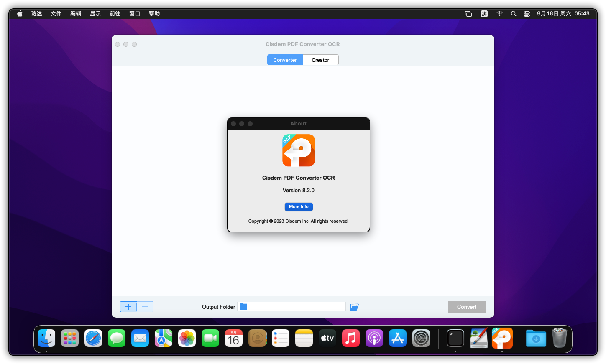Open the 访达 menu
The width and height of the screenshot is (606, 364).
[x=36, y=13]
